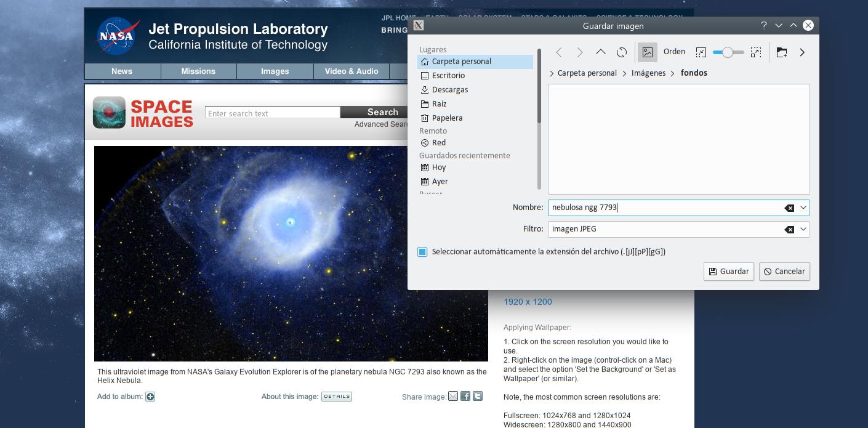868x428 pixels.
Task: Open Papelera in the places panel
Action: 475,118
